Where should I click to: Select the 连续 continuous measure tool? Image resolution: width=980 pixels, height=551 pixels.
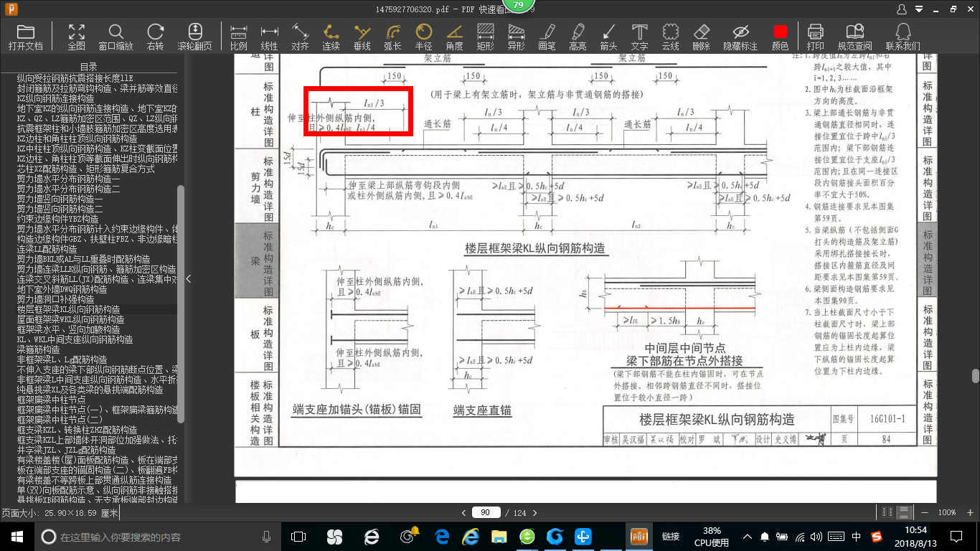pos(331,37)
